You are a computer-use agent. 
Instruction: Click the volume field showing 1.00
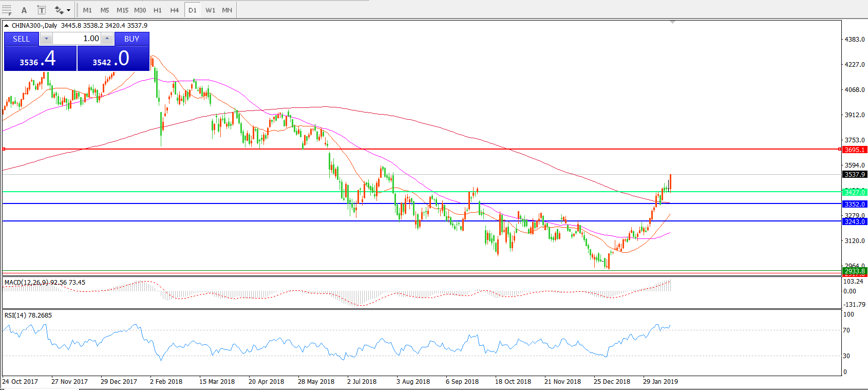pos(77,39)
